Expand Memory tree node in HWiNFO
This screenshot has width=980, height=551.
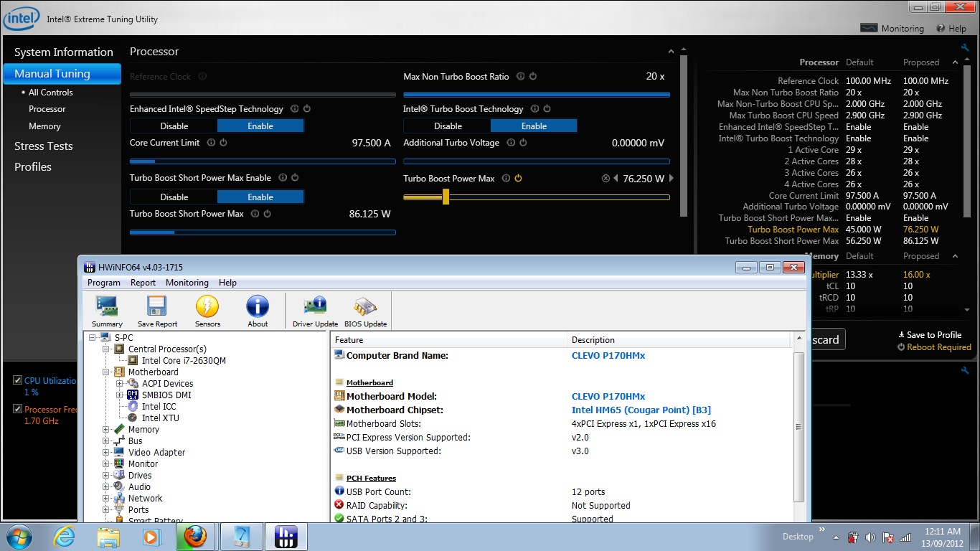pyautogui.click(x=106, y=430)
